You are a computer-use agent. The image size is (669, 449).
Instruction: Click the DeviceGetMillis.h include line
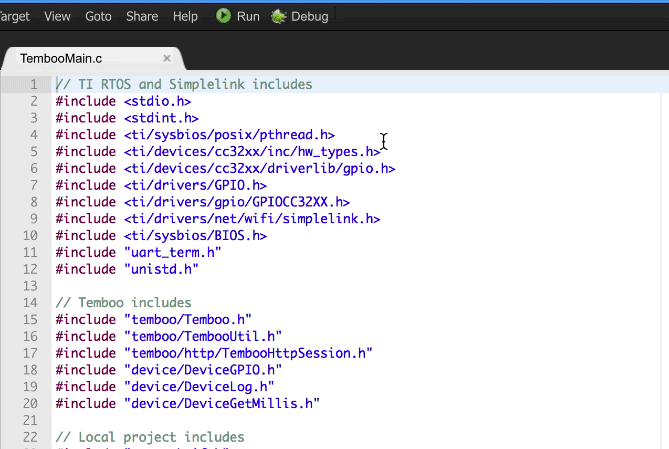click(187, 403)
